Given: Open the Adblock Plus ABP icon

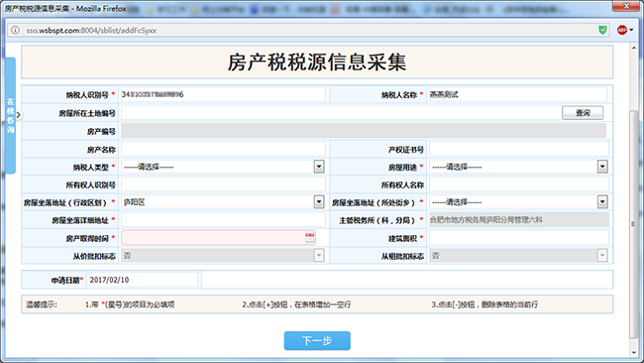Looking at the screenshot, I should click(x=622, y=30).
